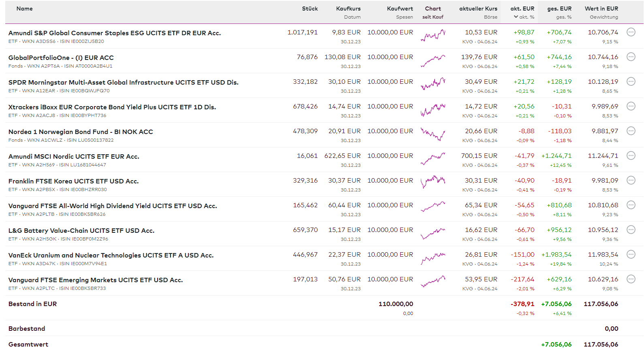Open Amundi MSCI Nordic UCITS ETF link

tap(74, 156)
